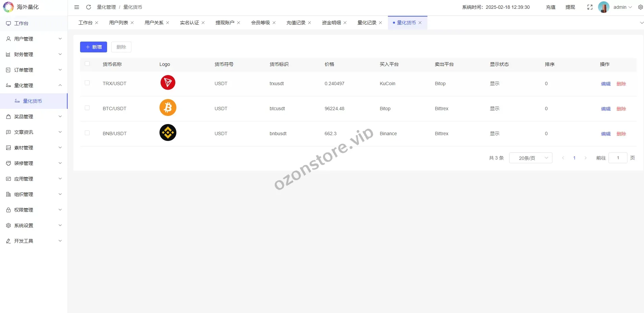
Task: Check the BTC/USDT row checkbox
Action: point(87,108)
